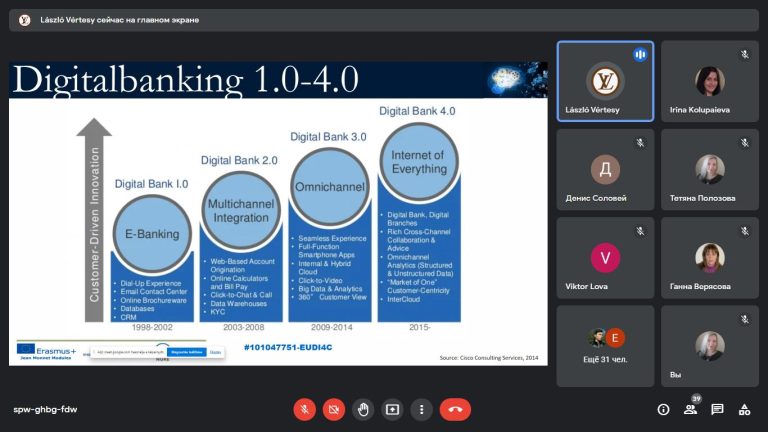Turn on the camera button

click(334, 409)
